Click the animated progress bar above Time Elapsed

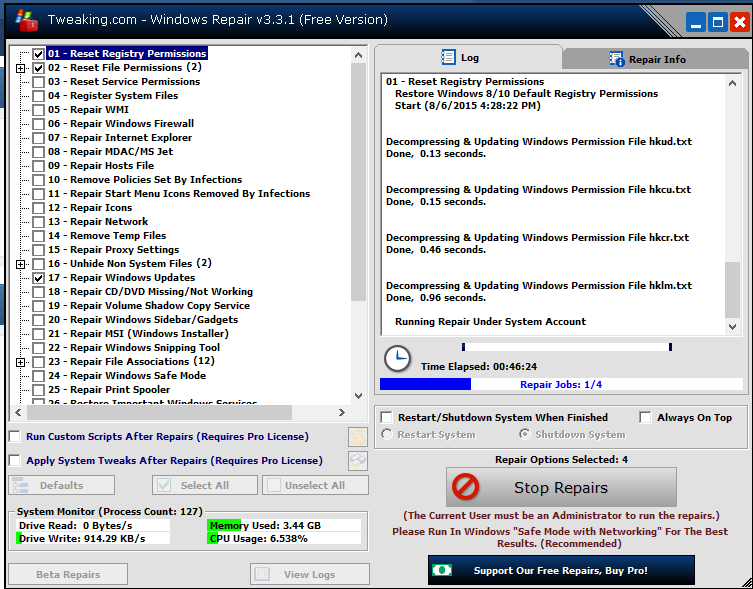point(566,346)
